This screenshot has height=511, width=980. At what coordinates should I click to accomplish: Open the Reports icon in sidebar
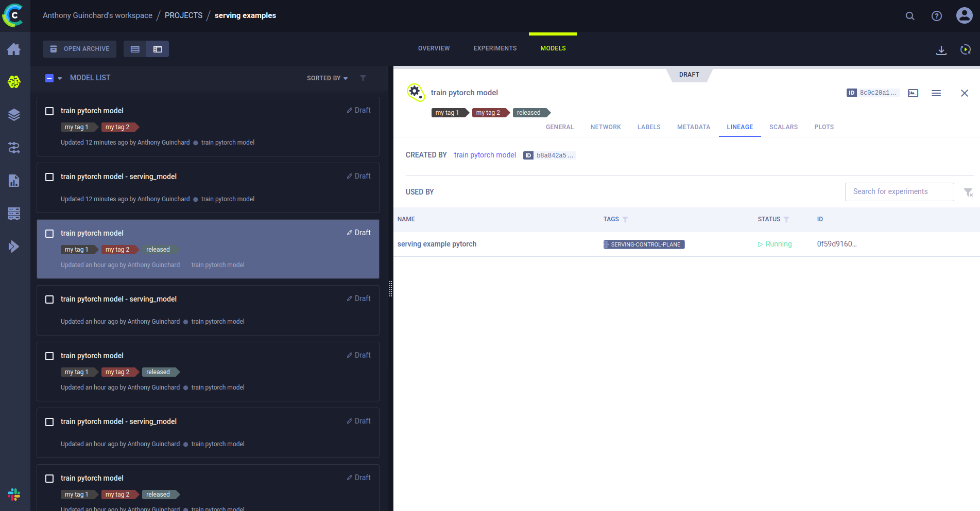14,181
